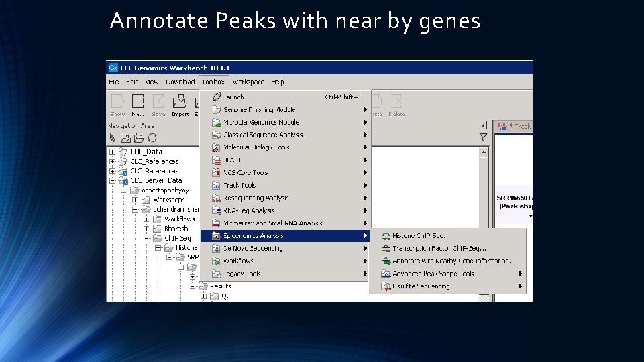Click the Histone ChIP-Seq tool icon
Screen dimensions: 644x362
coord(386,235)
